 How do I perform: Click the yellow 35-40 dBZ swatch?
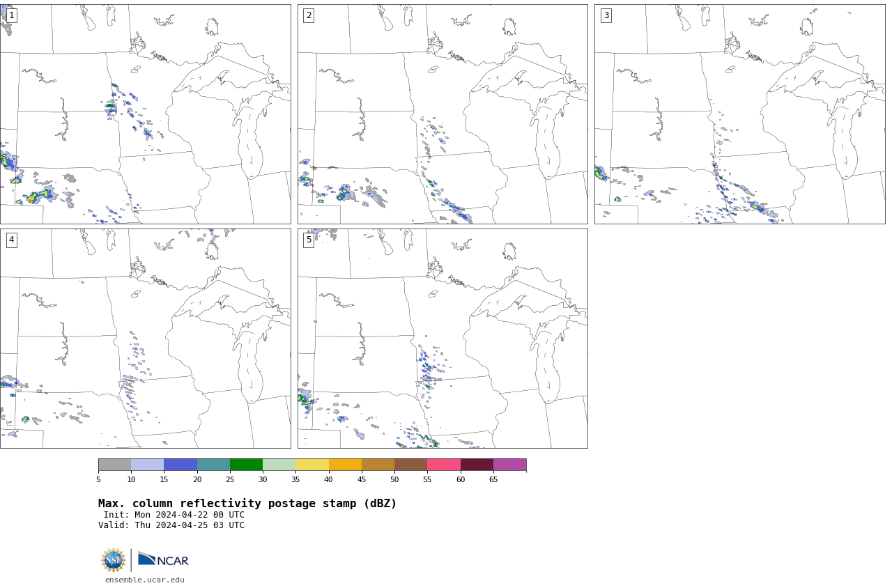pos(312,465)
